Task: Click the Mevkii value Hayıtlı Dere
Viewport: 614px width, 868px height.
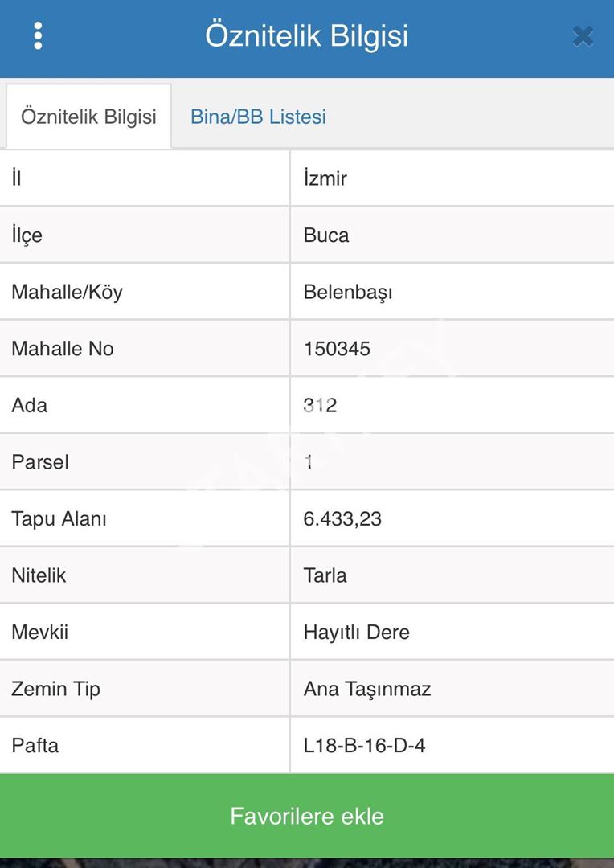Action: pyautogui.click(x=357, y=633)
